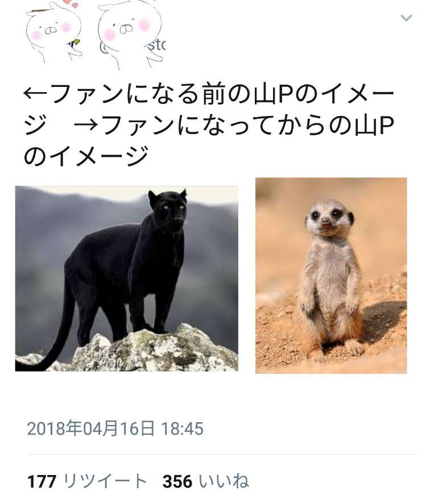Click the ← arrow starting the tweet text
The image size is (430, 504).
(x=35, y=94)
